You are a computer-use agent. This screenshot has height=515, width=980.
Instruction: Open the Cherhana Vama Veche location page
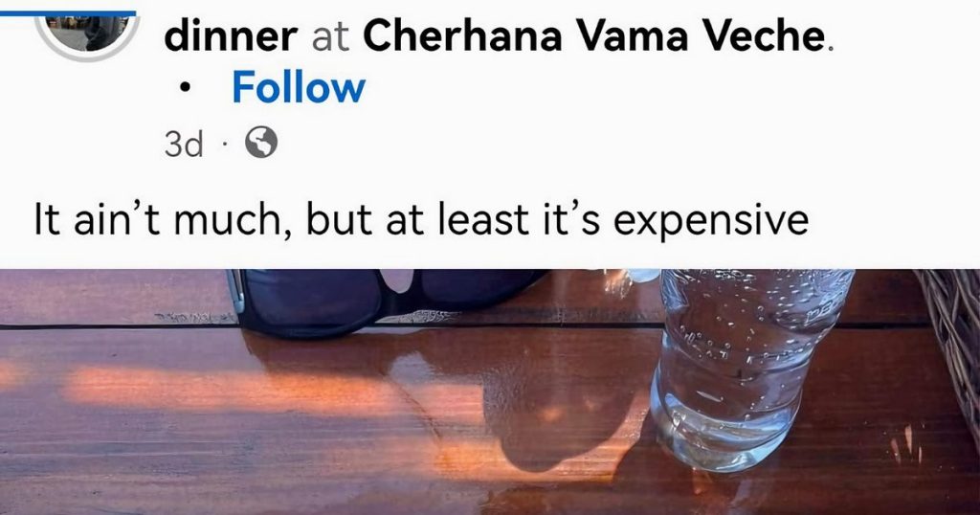[x=594, y=36]
